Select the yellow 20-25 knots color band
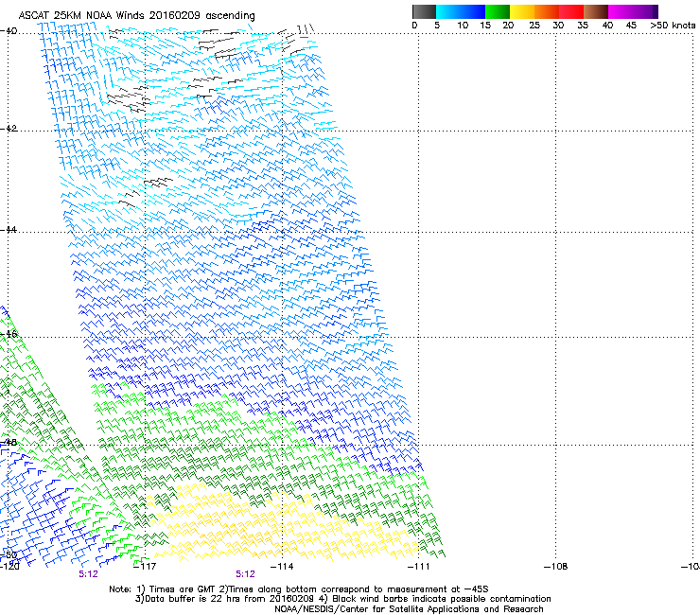The image size is (700, 615). [x=522, y=11]
